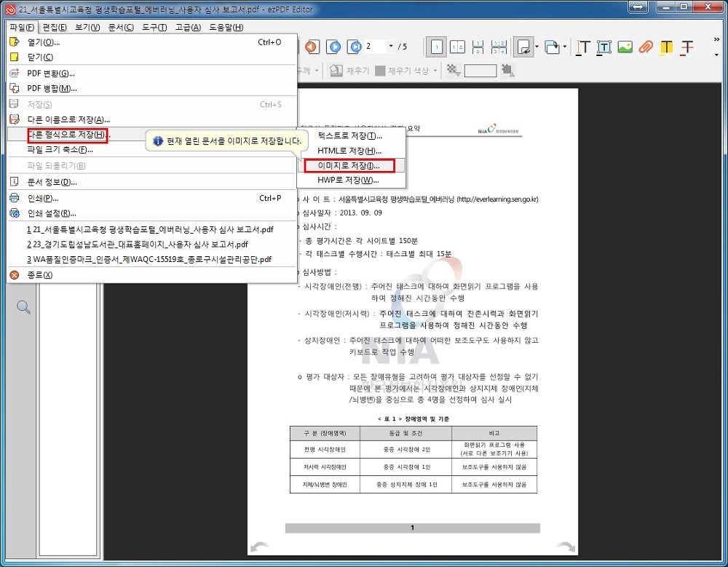This screenshot has height=567, width=728.
Task: Open the 도구(T) menu
Action: pos(154,28)
